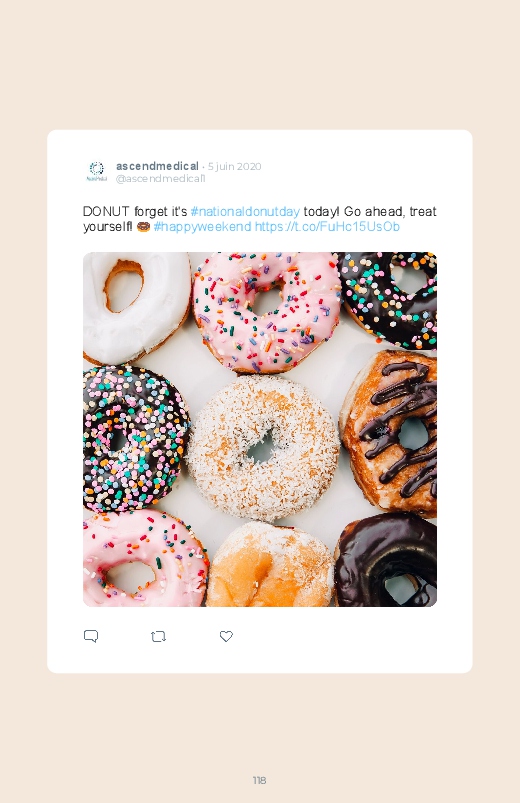Retweet the ascendmedical post
520x803 pixels.
[158, 637]
